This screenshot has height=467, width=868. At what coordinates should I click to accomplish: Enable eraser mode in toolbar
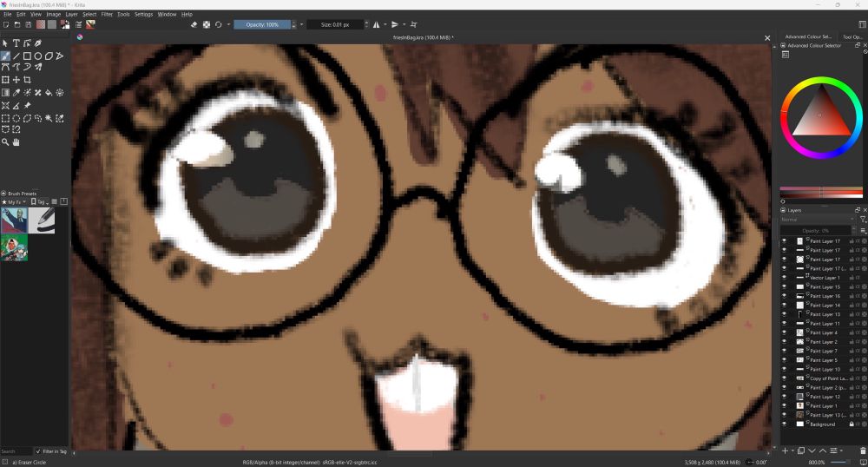194,24
